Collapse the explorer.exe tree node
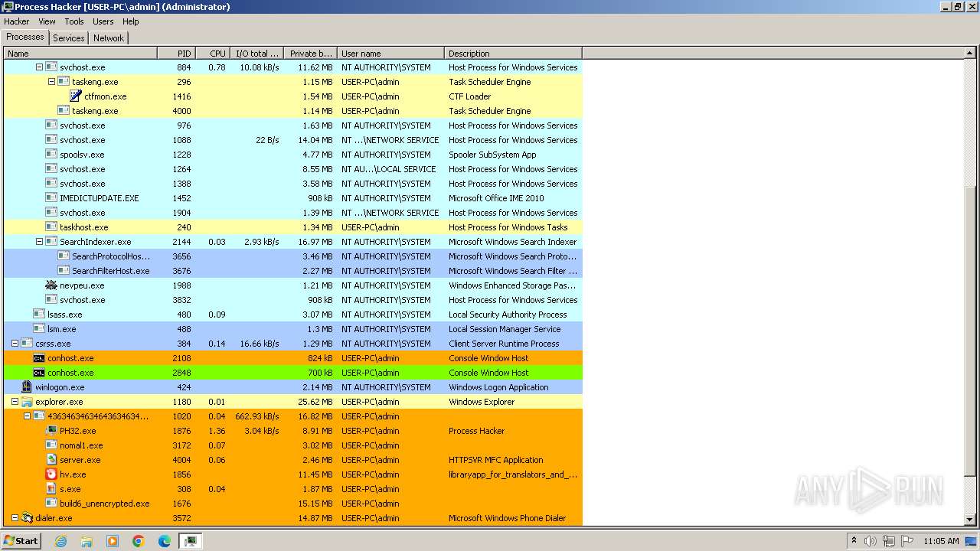 click(15, 402)
